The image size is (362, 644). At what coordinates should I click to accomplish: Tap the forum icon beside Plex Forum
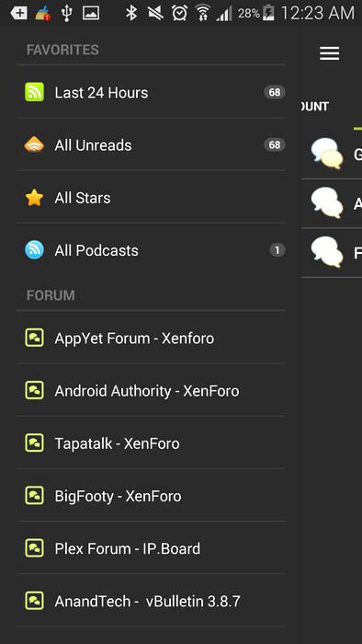pyautogui.click(x=34, y=548)
